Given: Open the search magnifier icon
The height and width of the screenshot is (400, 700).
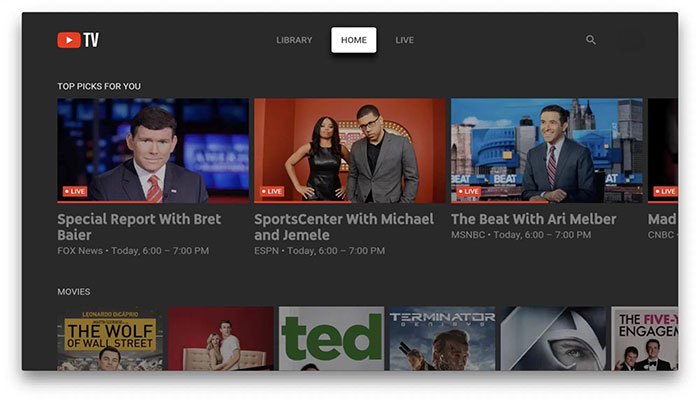Looking at the screenshot, I should click(591, 40).
